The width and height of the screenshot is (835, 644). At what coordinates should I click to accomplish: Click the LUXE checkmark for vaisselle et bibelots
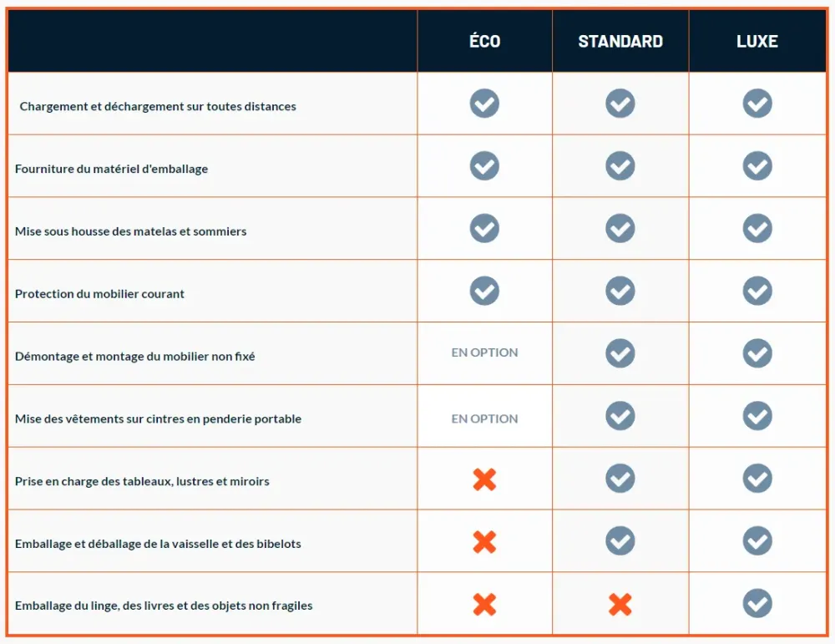coord(757,540)
